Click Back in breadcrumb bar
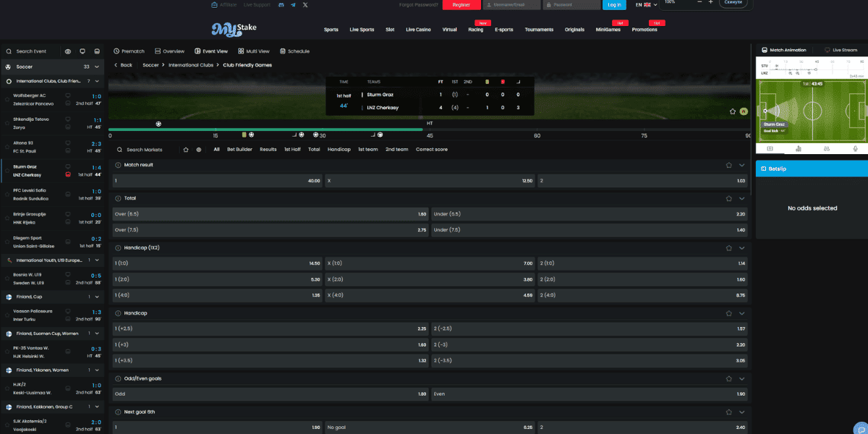Viewport: 868px width, 434px height. coord(123,65)
